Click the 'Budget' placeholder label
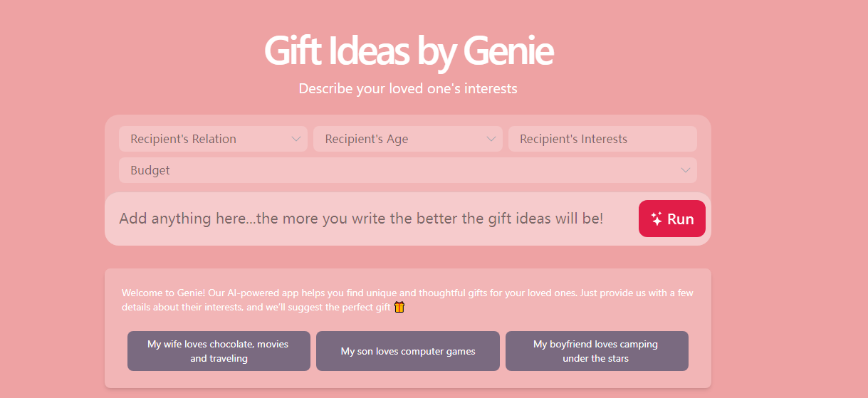868x398 pixels. (150, 170)
